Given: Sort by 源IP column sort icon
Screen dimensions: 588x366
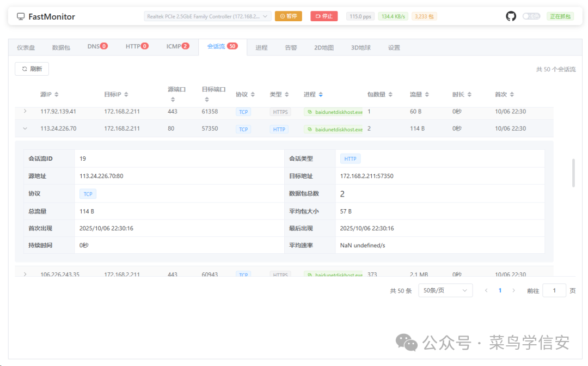Looking at the screenshot, I should click(x=57, y=95).
